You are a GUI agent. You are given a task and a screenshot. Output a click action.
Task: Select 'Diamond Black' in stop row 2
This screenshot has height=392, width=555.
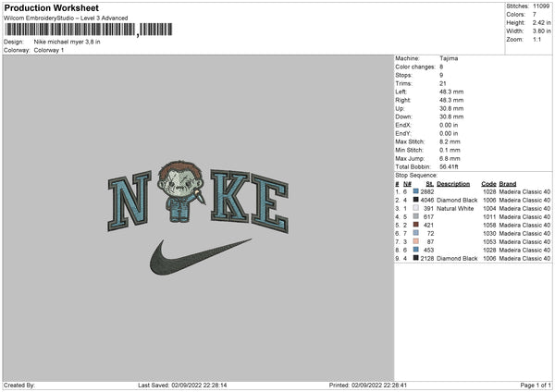pos(457,201)
